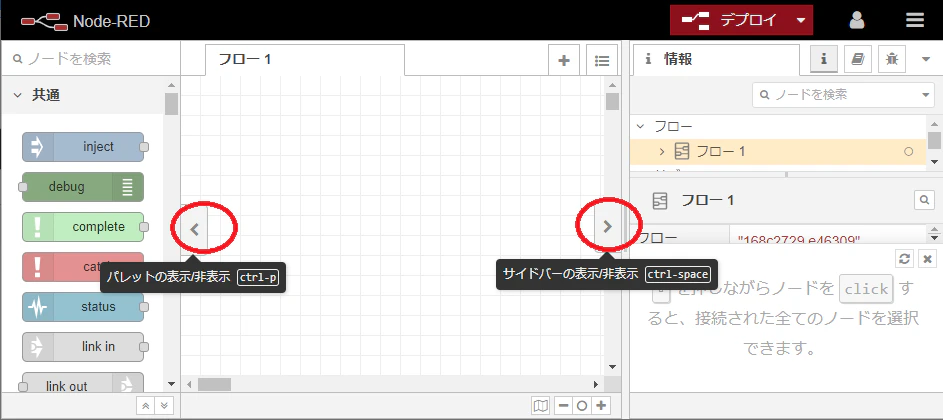Select the debug node in palette
Screen dimensions: 943x420
[83, 187]
